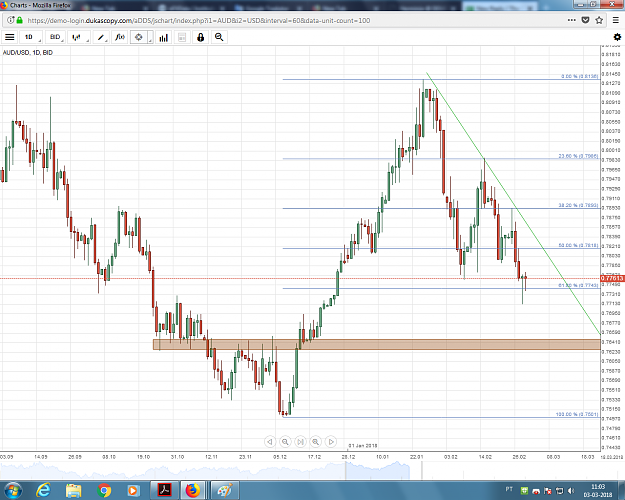Launch Google Chrome from the taskbar

104,490
